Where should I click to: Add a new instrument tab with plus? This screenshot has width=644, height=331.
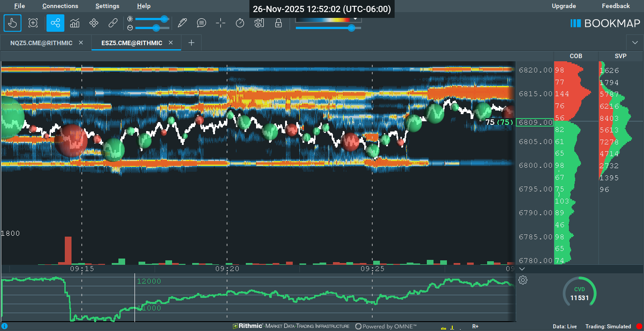[x=191, y=43]
